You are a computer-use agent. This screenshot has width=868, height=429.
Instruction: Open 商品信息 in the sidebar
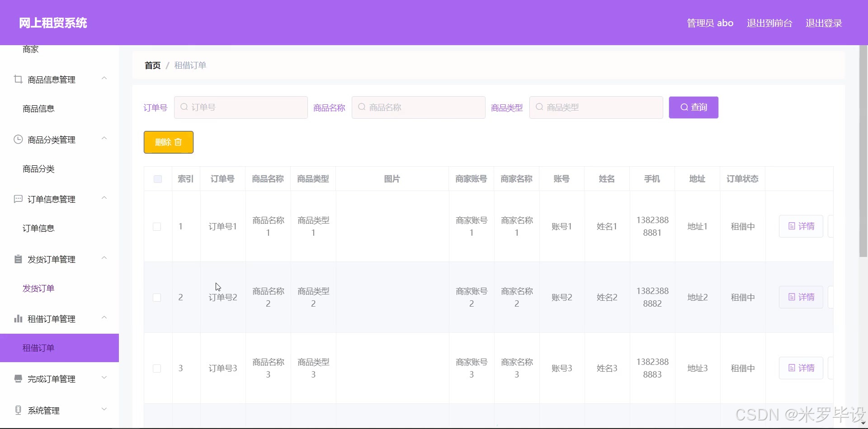38,109
